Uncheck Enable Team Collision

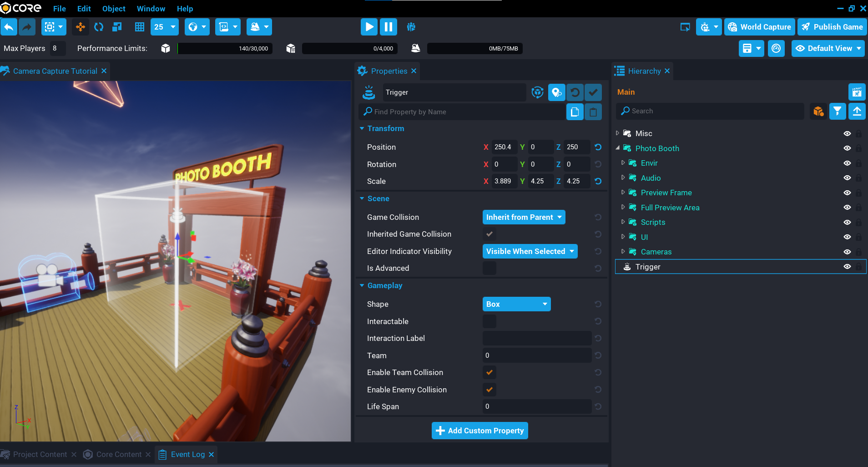point(490,372)
